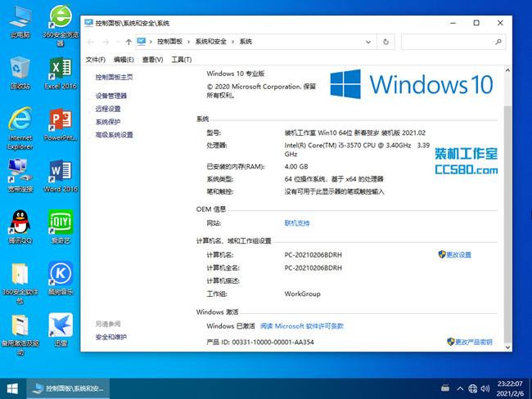This screenshot has height=399, width=532.
Task: Click the window title bar system icon
Action: click(88, 23)
